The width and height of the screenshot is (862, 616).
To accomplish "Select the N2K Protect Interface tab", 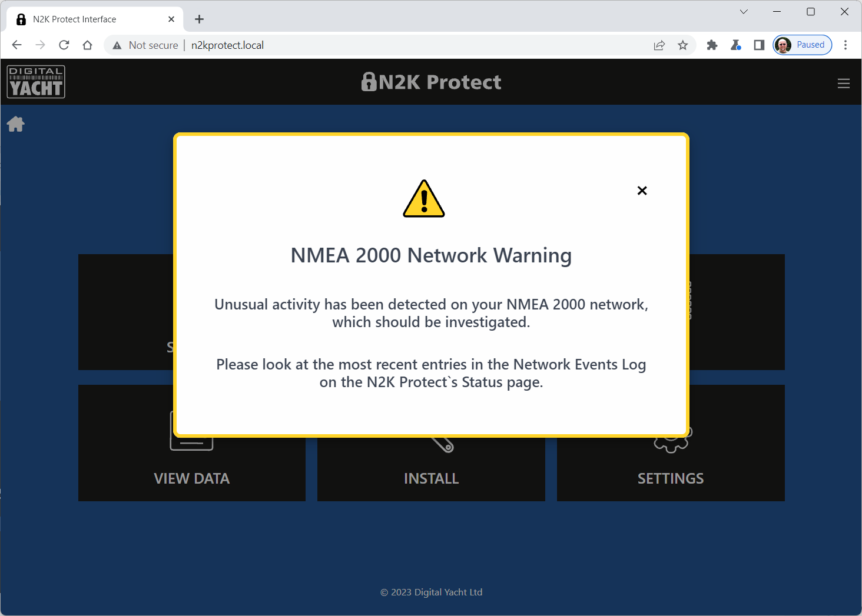I will 94,19.
